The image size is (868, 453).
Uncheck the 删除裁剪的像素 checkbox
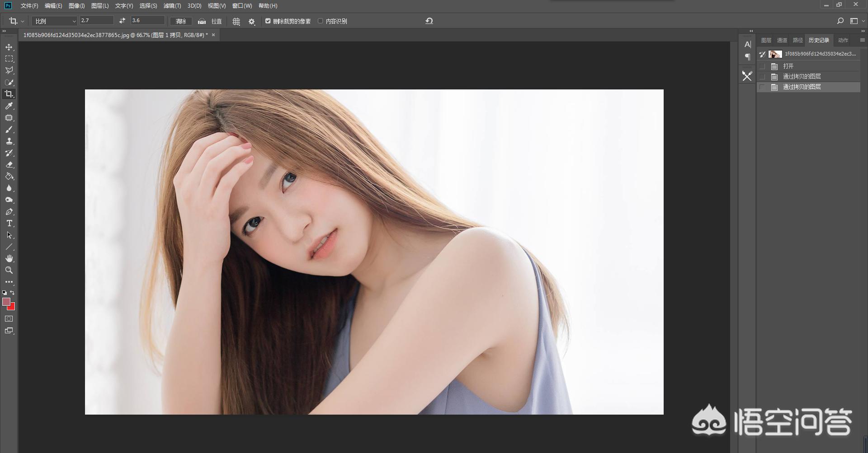(268, 21)
